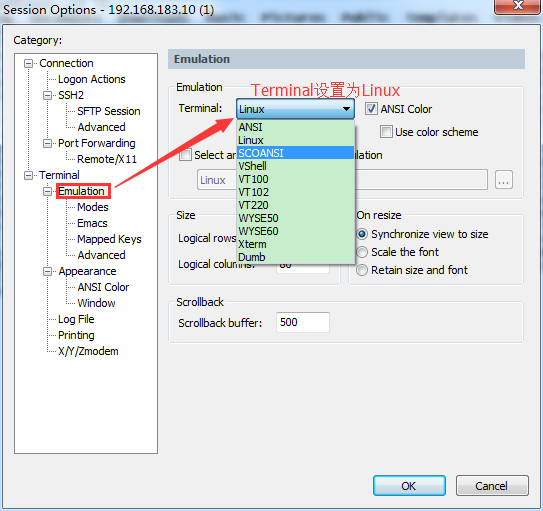Check the Select an alternate emulation box
This screenshot has height=511, width=543.
(185, 155)
